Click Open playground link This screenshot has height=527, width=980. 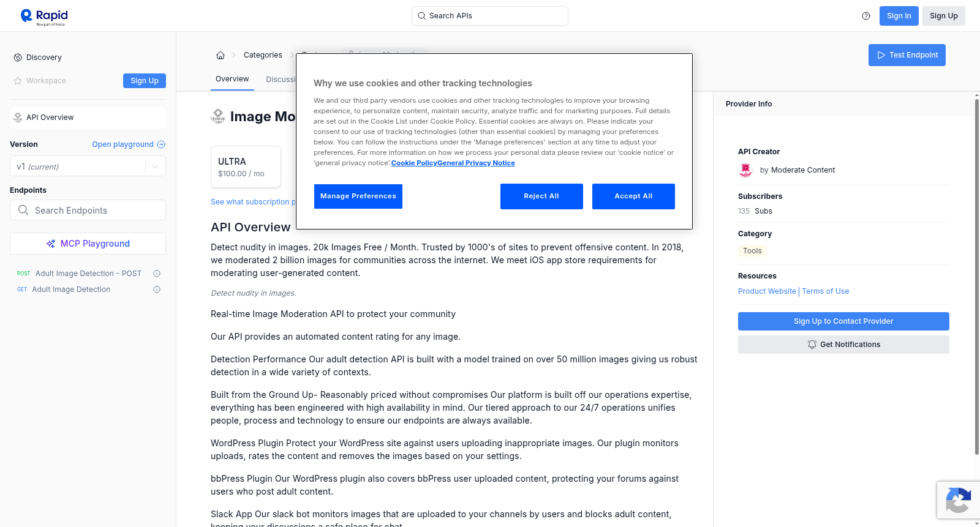pyautogui.click(x=123, y=144)
